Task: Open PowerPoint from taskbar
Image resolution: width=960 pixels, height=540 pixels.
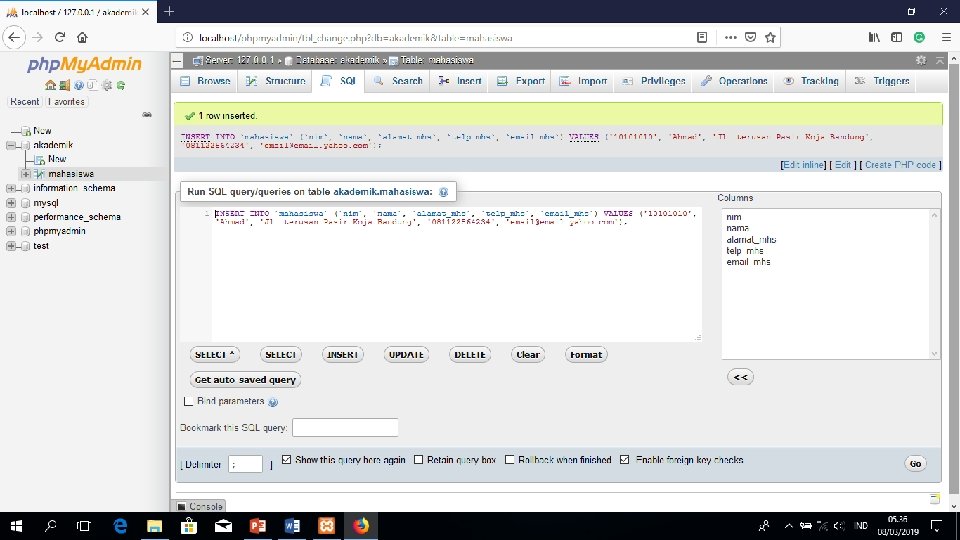Action: click(x=258, y=526)
